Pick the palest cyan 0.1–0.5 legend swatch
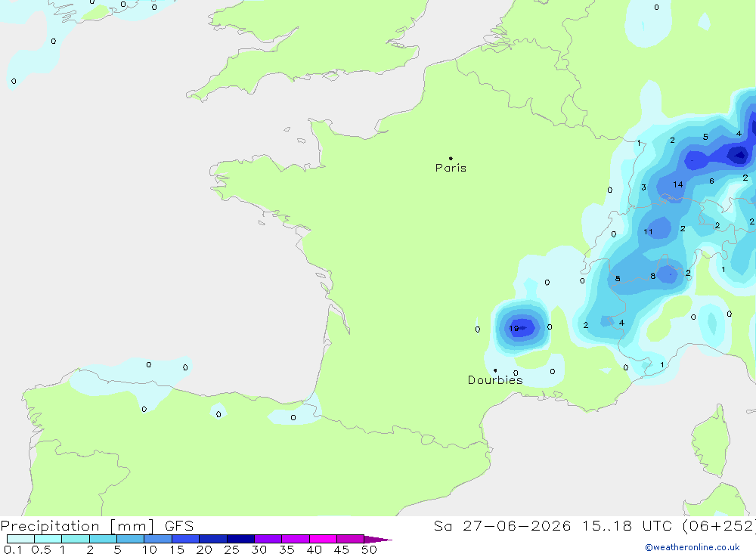The height and width of the screenshot is (554, 756). point(20,539)
